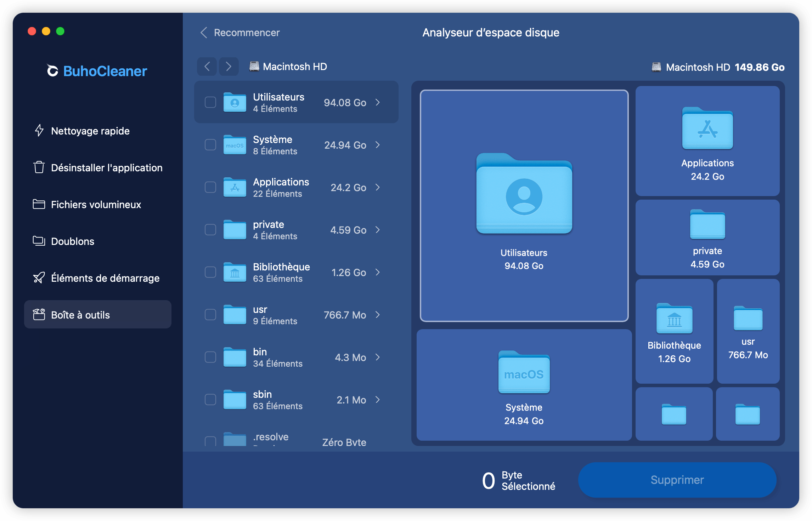Expand bin row chevron
The image size is (812, 521).
click(378, 357)
